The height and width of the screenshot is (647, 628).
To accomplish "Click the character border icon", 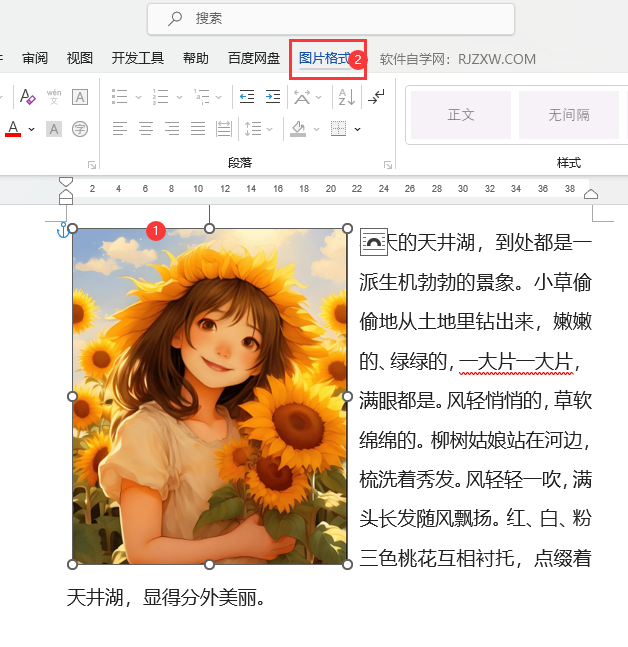I will pos(80,97).
